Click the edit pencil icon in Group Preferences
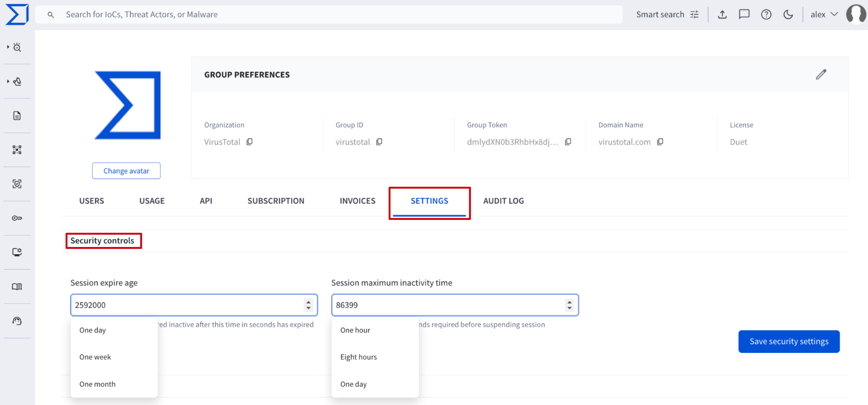Image resolution: width=868 pixels, height=405 pixels. click(821, 74)
